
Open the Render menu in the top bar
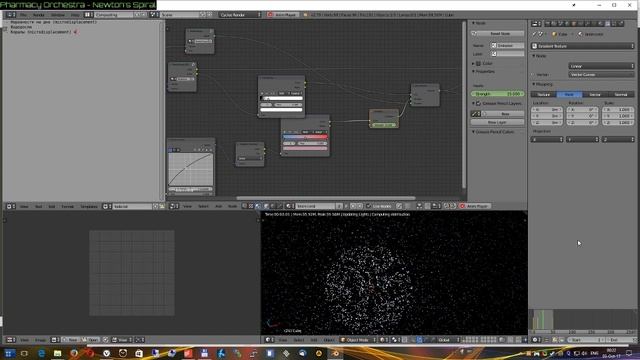pos(38,15)
